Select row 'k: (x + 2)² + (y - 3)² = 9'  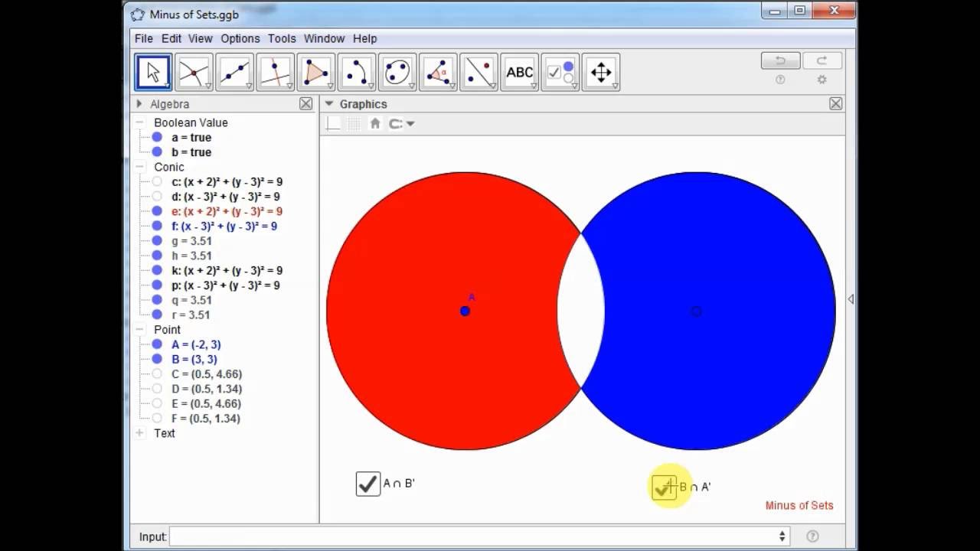227,270
